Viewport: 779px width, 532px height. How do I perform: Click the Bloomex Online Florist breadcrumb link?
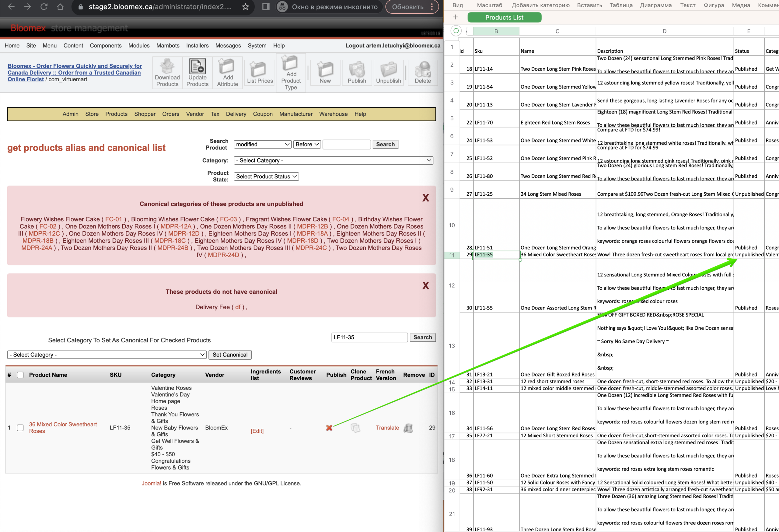point(75,72)
